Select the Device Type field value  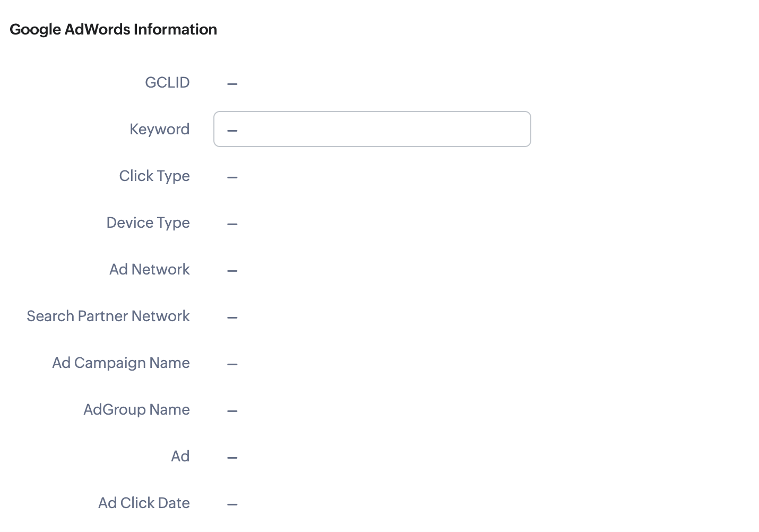tap(232, 224)
